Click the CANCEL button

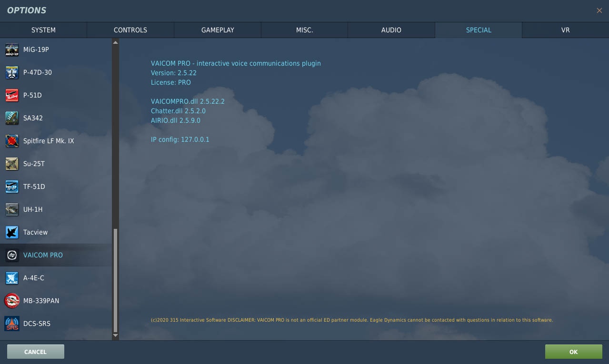point(36,352)
